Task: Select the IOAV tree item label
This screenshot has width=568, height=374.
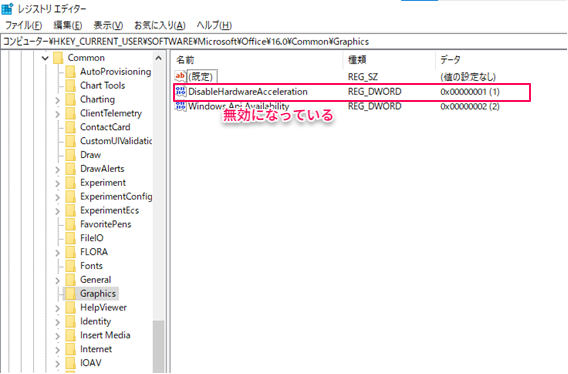Action: pyautogui.click(x=91, y=363)
